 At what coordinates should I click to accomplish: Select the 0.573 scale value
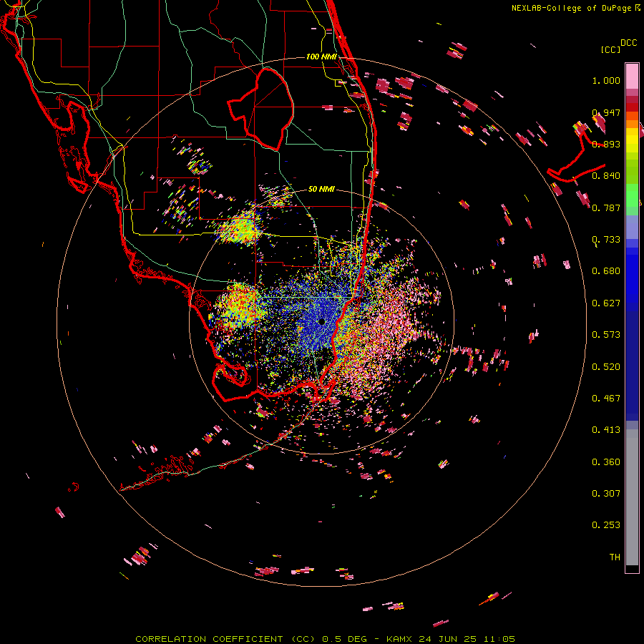[606, 335]
